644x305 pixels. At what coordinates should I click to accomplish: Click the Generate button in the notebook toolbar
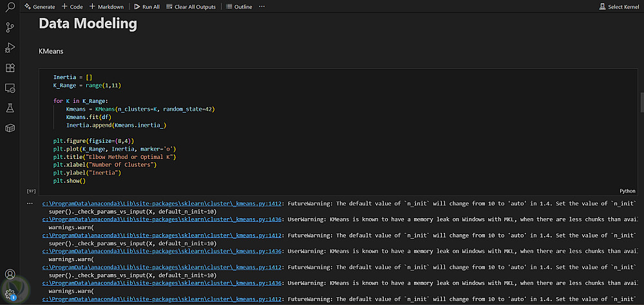tap(39, 6)
